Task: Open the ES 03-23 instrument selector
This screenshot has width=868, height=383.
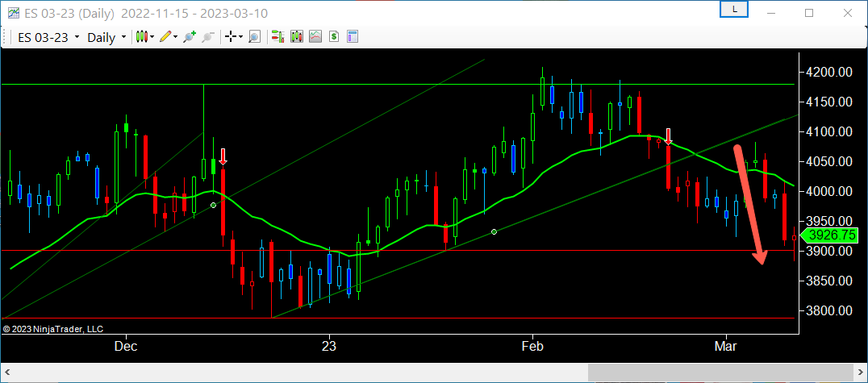Action: click(x=48, y=37)
